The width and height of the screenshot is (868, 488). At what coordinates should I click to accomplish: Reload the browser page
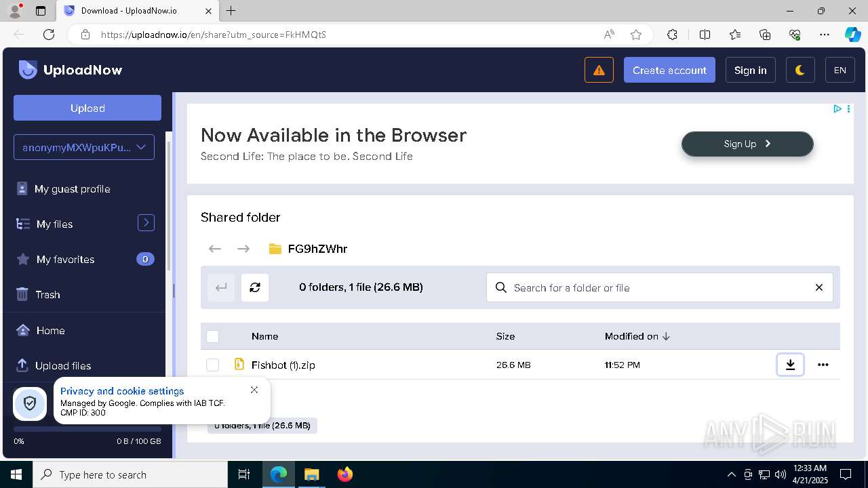click(x=49, y=35)
